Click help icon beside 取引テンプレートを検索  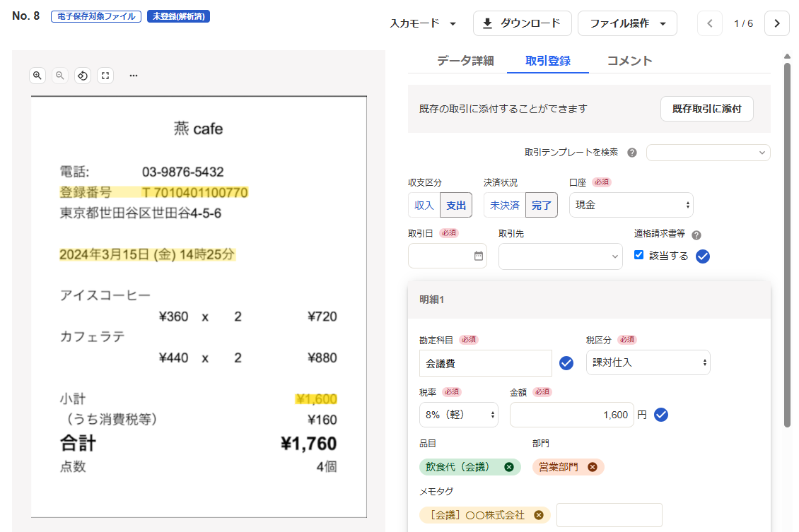[632, 153]
